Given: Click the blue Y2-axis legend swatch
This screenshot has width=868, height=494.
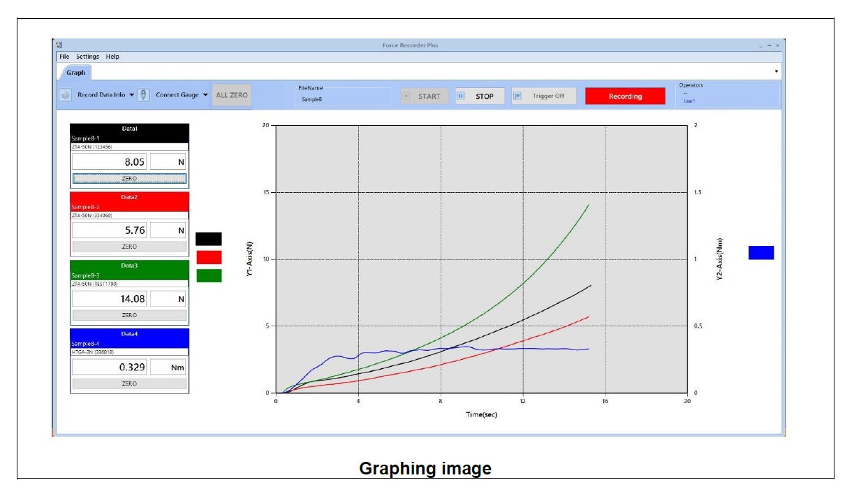Looking at the screenshot, I should (x=760, y=253).
